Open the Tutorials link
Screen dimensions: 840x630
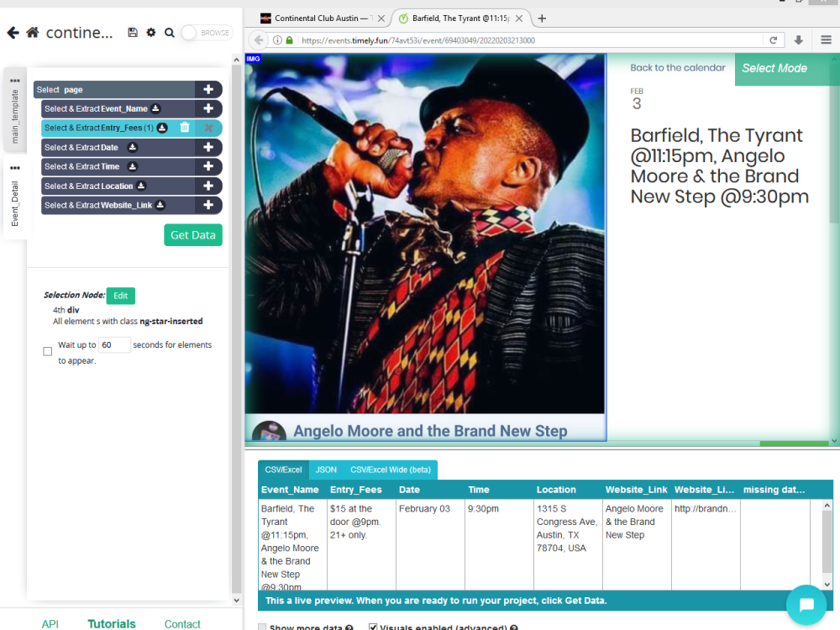click(x=112, y=623)
